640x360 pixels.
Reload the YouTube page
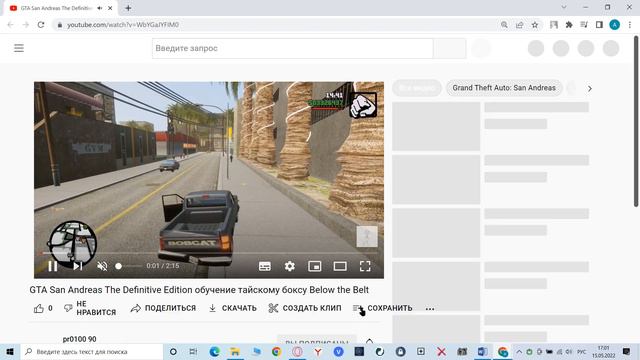pyautogui.click(x=41, y=25)
